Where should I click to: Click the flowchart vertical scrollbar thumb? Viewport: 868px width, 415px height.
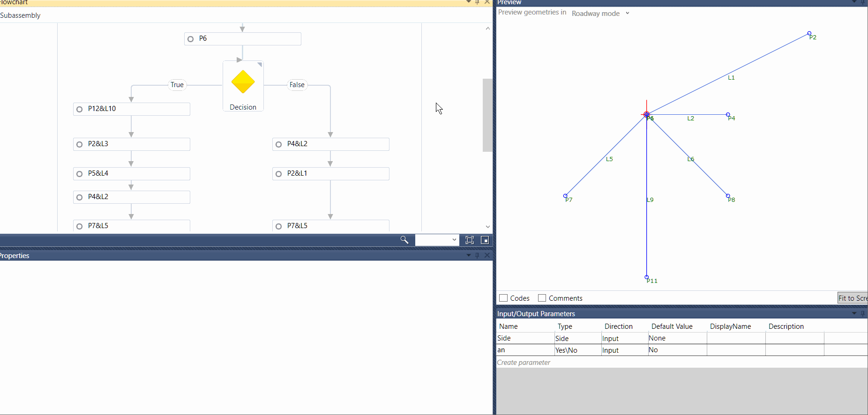point(487,115)
